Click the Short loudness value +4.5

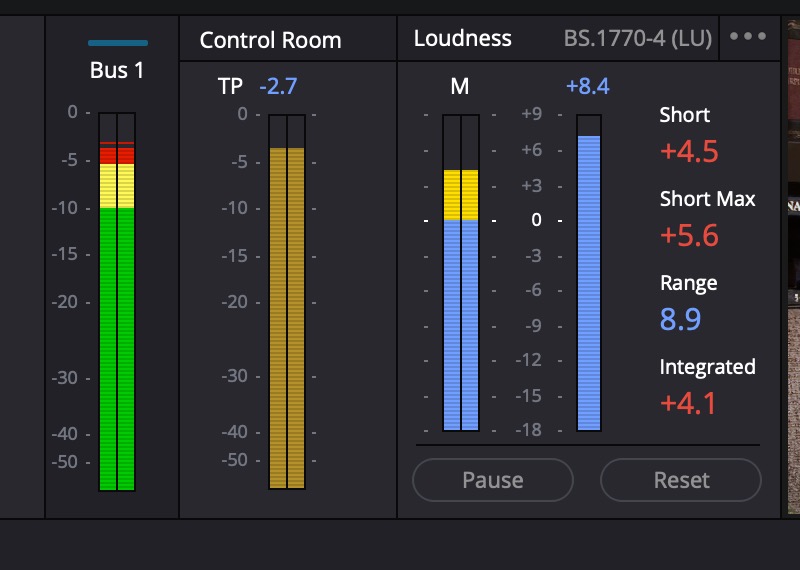click(689, 152)
